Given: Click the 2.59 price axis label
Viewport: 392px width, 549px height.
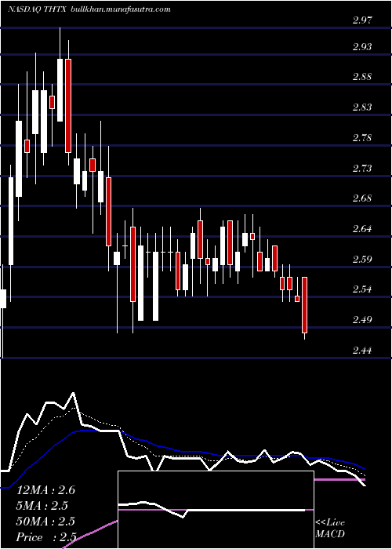Looking at the screenshot, I should click(362, 260).
